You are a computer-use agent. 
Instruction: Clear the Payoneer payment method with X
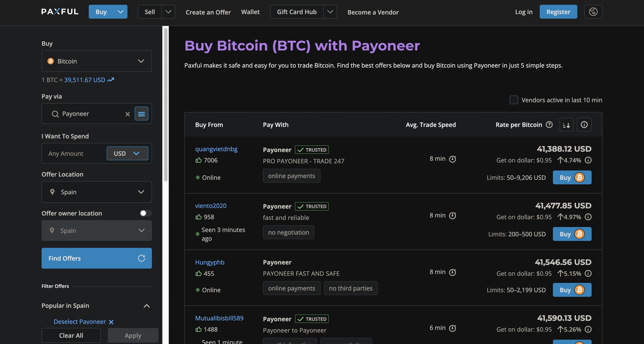tap(127, 114)
